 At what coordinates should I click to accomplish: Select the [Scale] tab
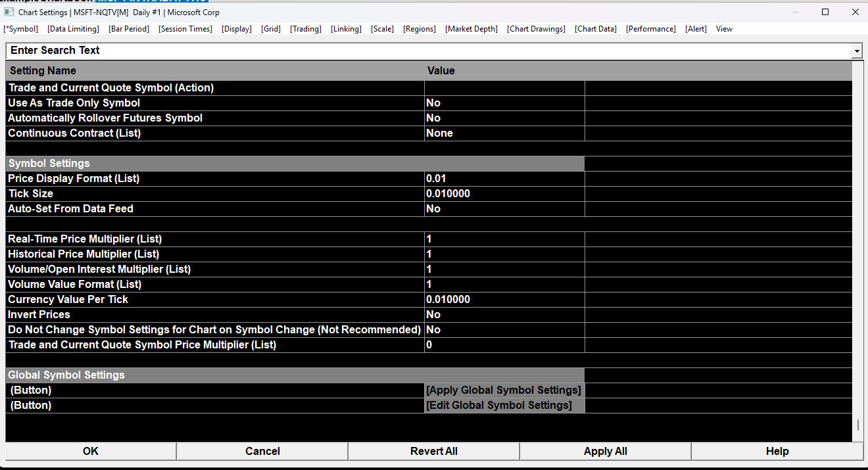point(382,29)
